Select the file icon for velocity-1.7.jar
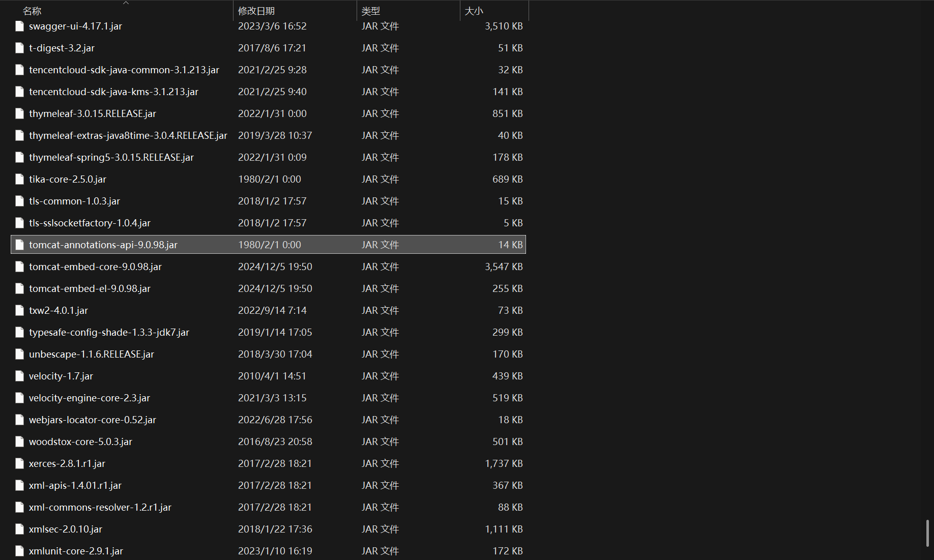The height and width of the screenshot is (560, 934). 20,376
